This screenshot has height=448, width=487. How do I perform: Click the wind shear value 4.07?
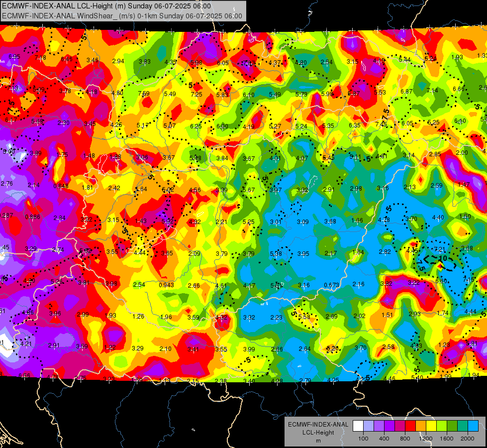pyautogui.click(x=302, y=158)
